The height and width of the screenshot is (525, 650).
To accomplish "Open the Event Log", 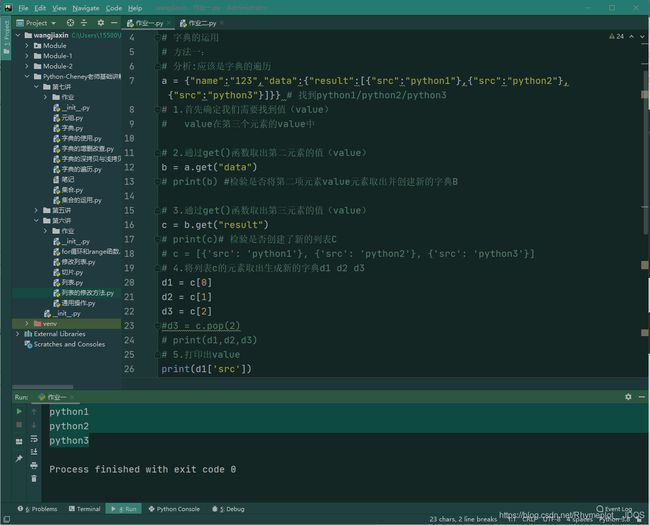I will 614,509.
